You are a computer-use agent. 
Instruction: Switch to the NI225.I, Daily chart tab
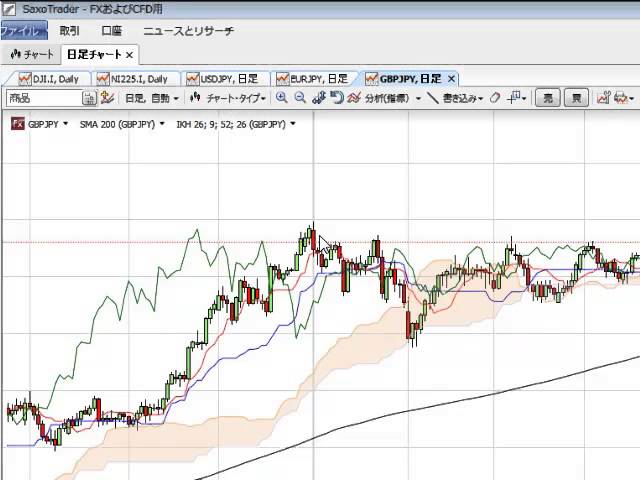137,78
